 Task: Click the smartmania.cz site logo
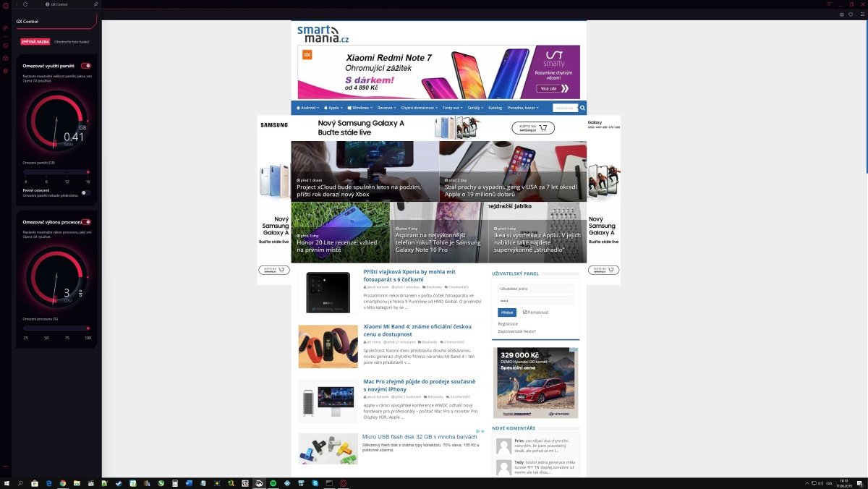point(323,33)
